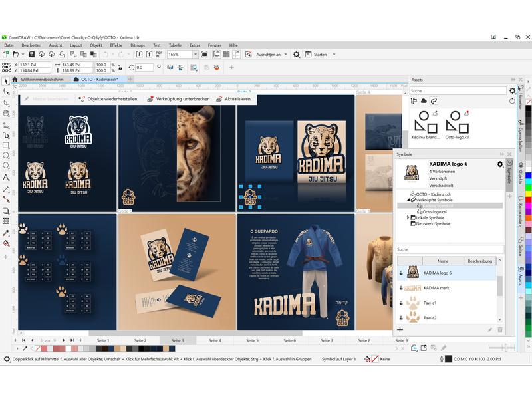The image size is (532, 399).
Task: Expand the Lokale Symbole tree node
Action: pyautogui.click(x=408, y=218)
